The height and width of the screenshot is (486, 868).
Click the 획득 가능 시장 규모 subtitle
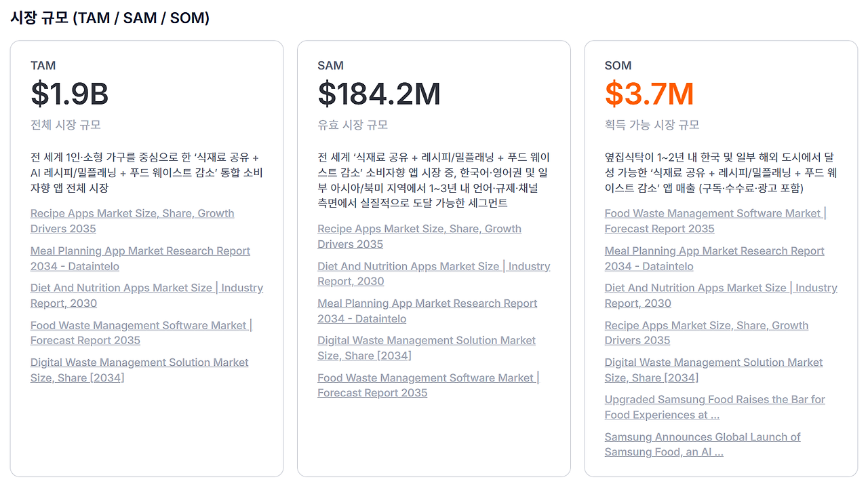tap(652, 125)
